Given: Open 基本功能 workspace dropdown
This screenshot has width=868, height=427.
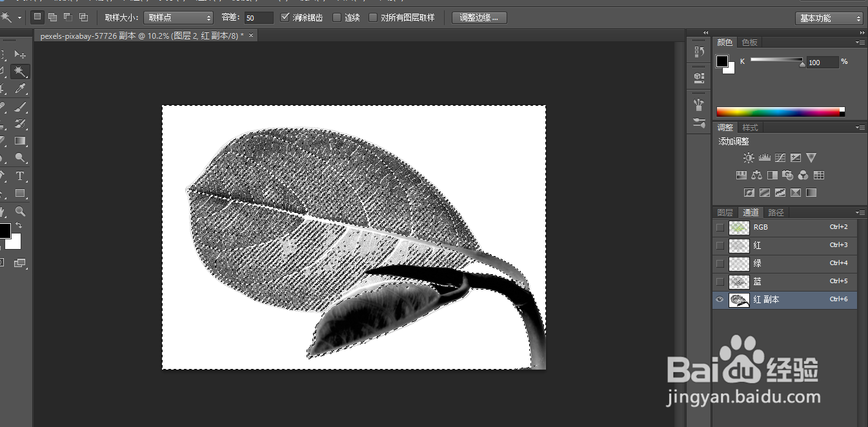Looking at the screenshot, I should [x=829, y=18].
